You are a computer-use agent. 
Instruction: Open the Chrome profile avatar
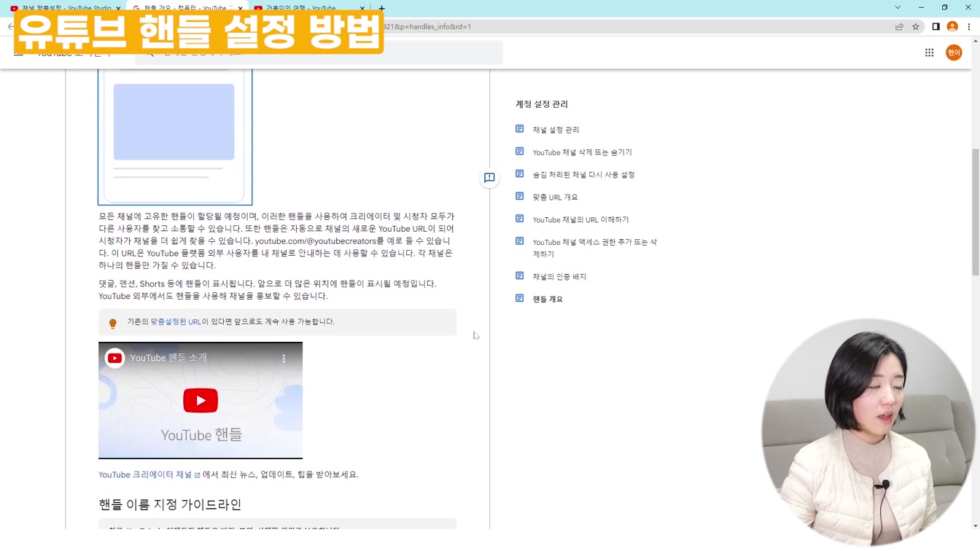tap(952, 27)
